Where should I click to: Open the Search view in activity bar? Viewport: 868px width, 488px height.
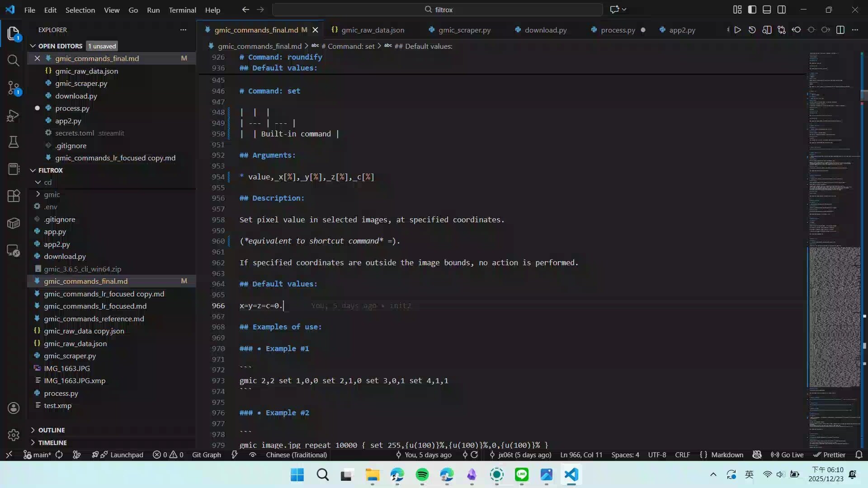[13, 61]
